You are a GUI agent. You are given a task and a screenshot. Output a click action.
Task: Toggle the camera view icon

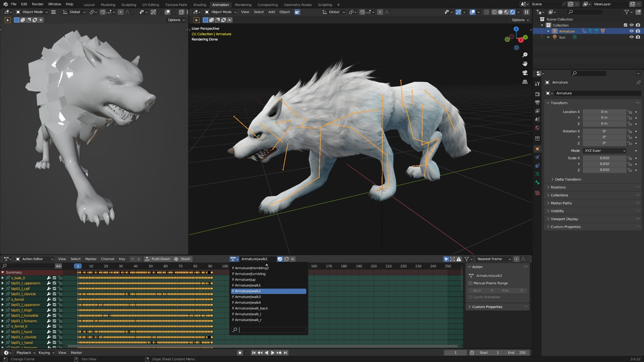coord(525,73)
